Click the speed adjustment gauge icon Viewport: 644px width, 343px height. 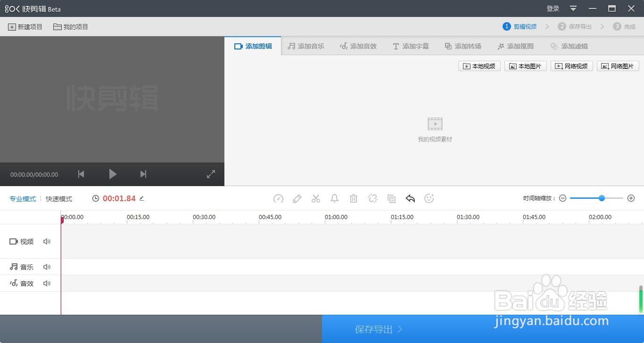click(x=278, y=198)
